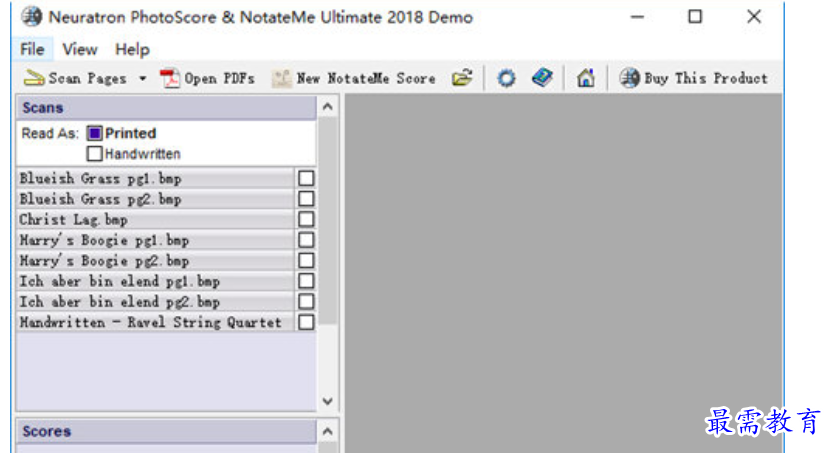Tick checkbox for Ich aber bin elend pg1.bmp
829x453 pixels.
(306, 281)
